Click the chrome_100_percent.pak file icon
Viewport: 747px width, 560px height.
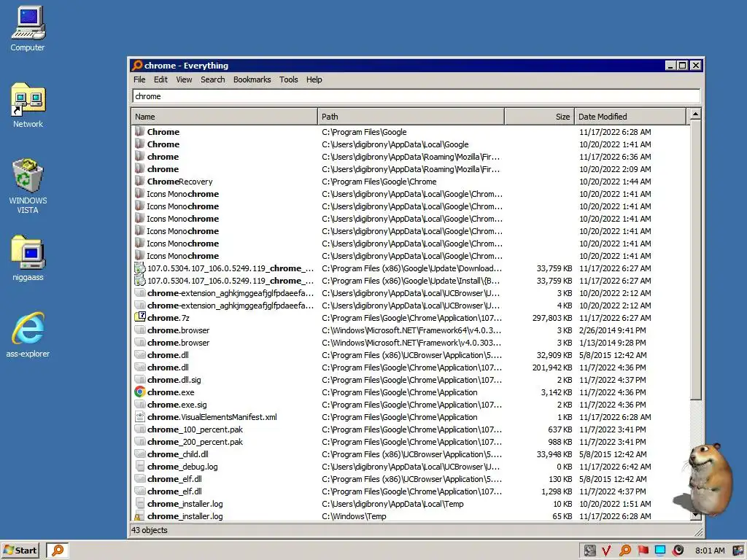point(139,429)
